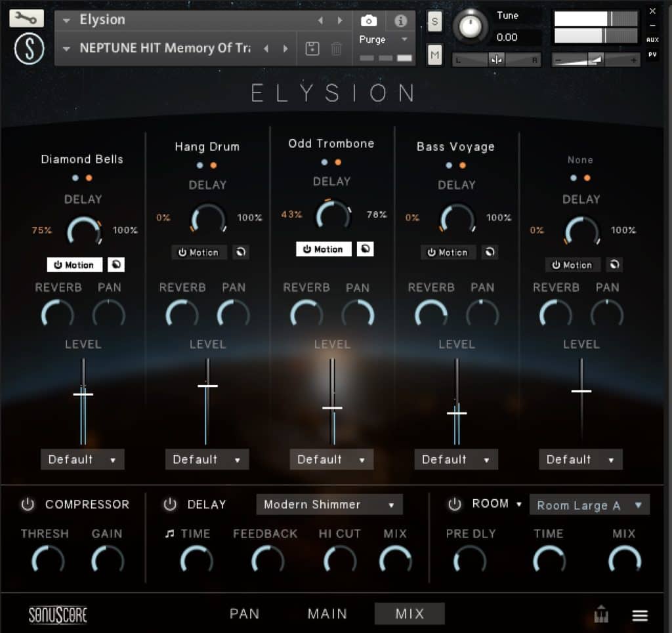This screenshot has width=672, height=633.
Task: Click the Sonuscore logo at bottom left
Action: click(58, 615)
